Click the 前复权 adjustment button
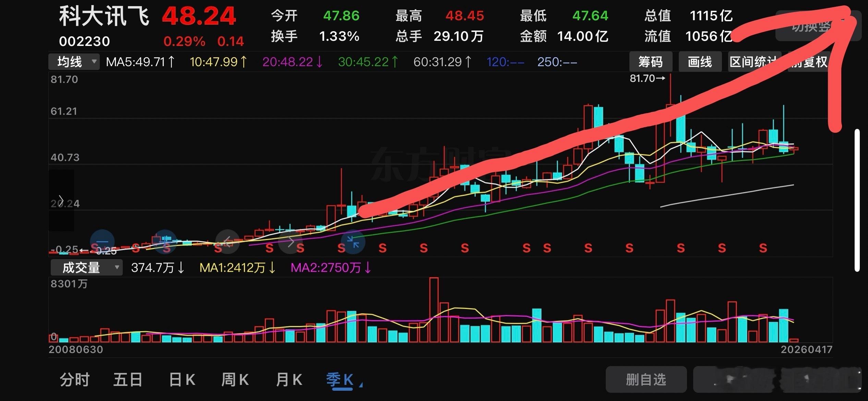Image resolution: width=868 pixels, height=401 pixels. [x=812, y=63]
